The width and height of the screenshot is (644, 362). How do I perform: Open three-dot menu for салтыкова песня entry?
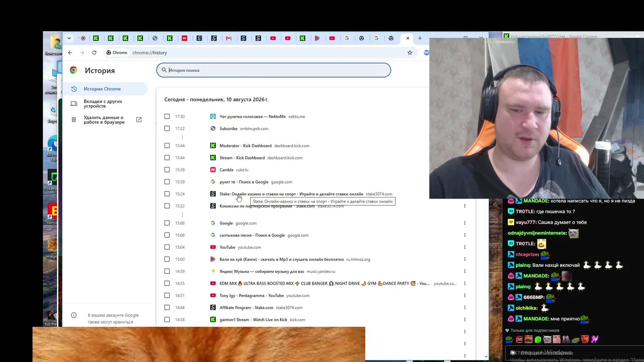(464, 235)
